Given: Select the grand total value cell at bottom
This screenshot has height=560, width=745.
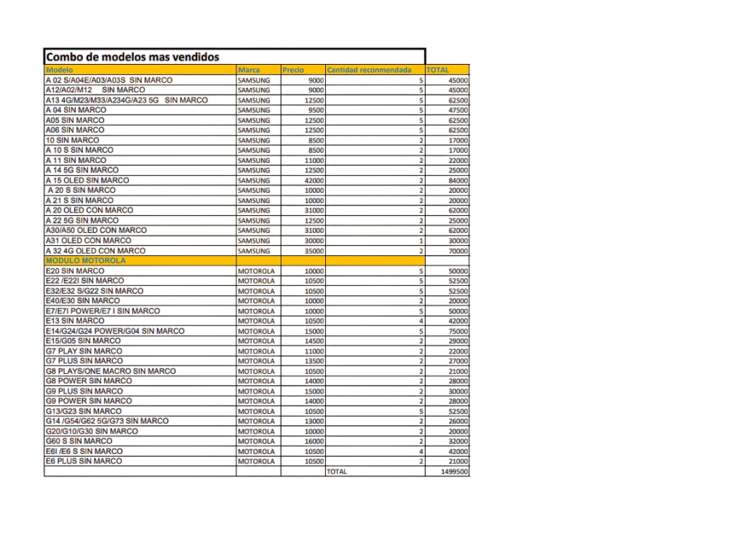Looking at the screenshot, I should (x=454, y=471).
